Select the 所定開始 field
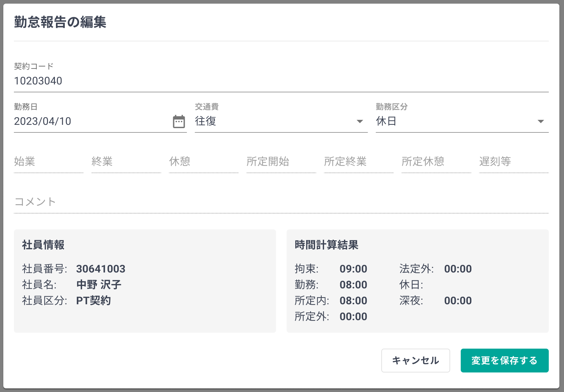564x392 pixels. point(281,162)
